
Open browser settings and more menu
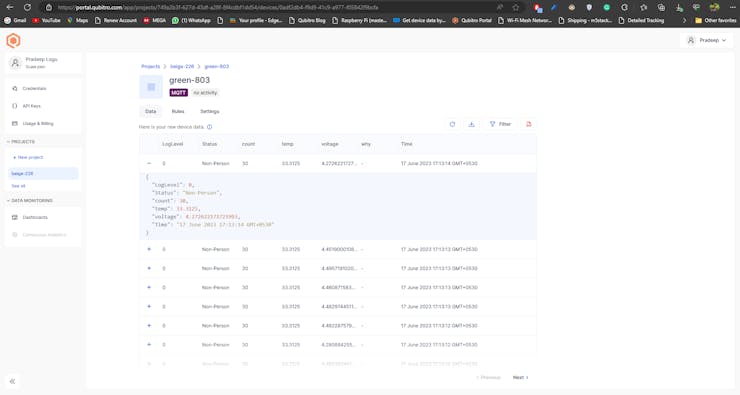tap(732, 8)
